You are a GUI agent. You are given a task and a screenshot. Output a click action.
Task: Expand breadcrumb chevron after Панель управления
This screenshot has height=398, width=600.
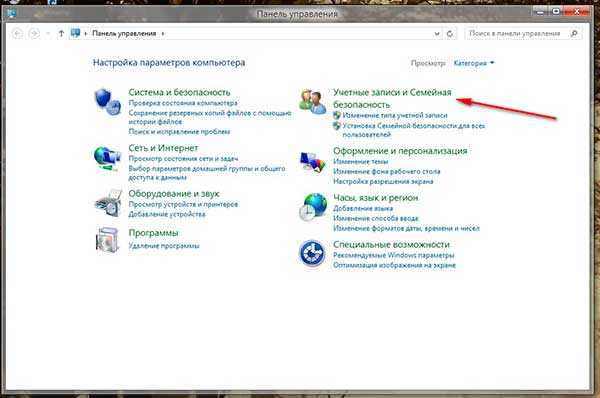[x=163, y=34]
